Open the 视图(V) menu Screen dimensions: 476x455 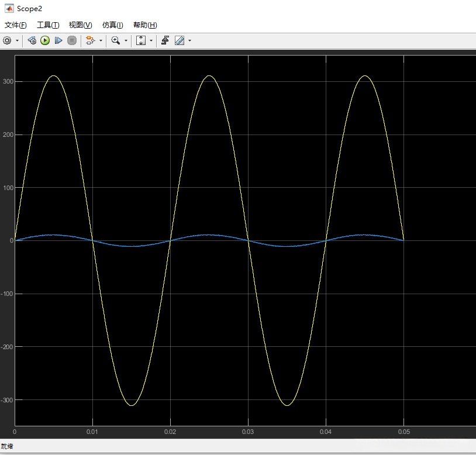pos(80,25)
